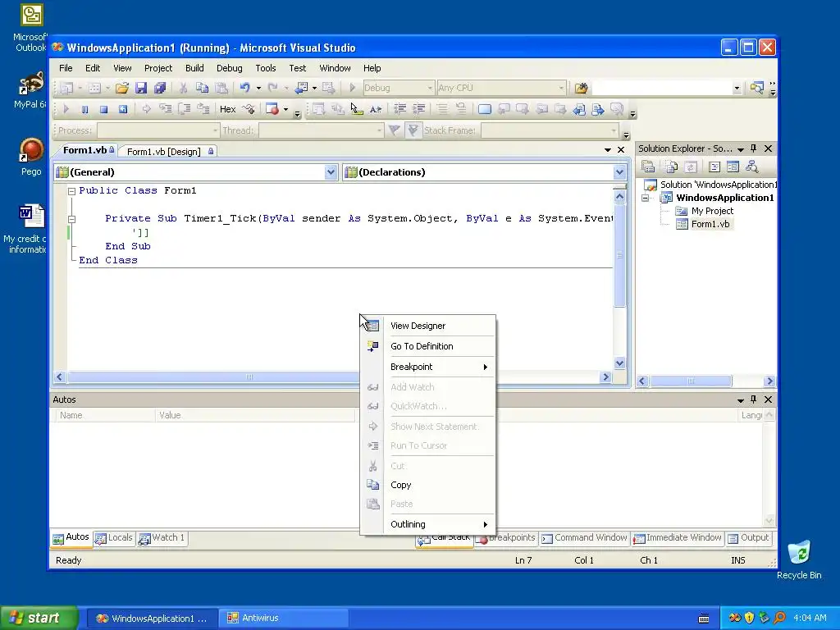Switch to Antiwirus taskbar button
This screenshot has height=630, width=840.
pos(284,619)
